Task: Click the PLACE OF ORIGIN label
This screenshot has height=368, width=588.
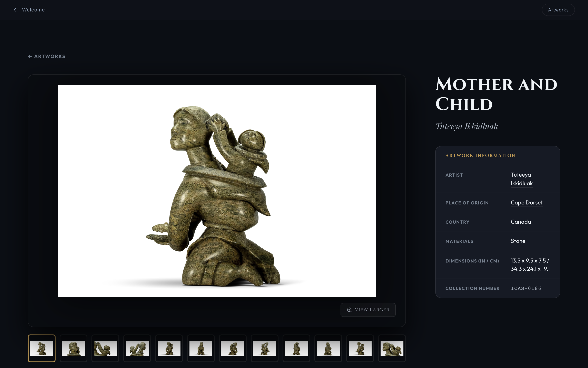Action: point(467,203)
